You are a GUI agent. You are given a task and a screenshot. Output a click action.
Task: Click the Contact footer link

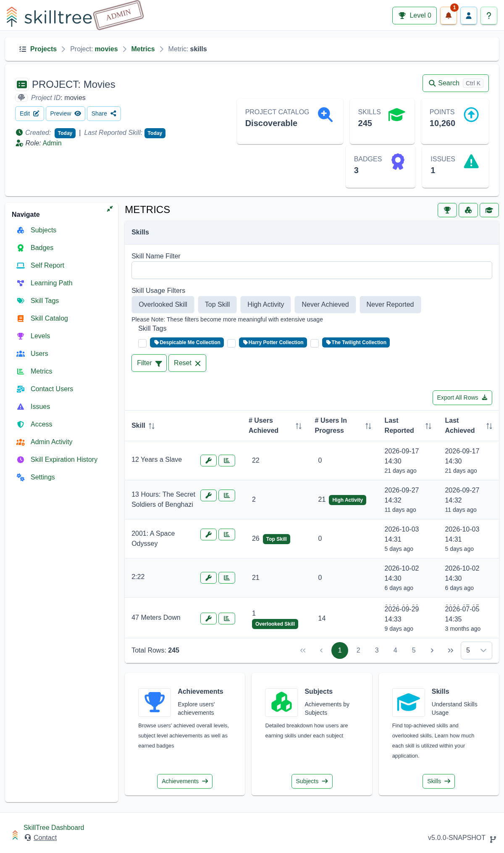pyautogui.click(x=45, y=837)
